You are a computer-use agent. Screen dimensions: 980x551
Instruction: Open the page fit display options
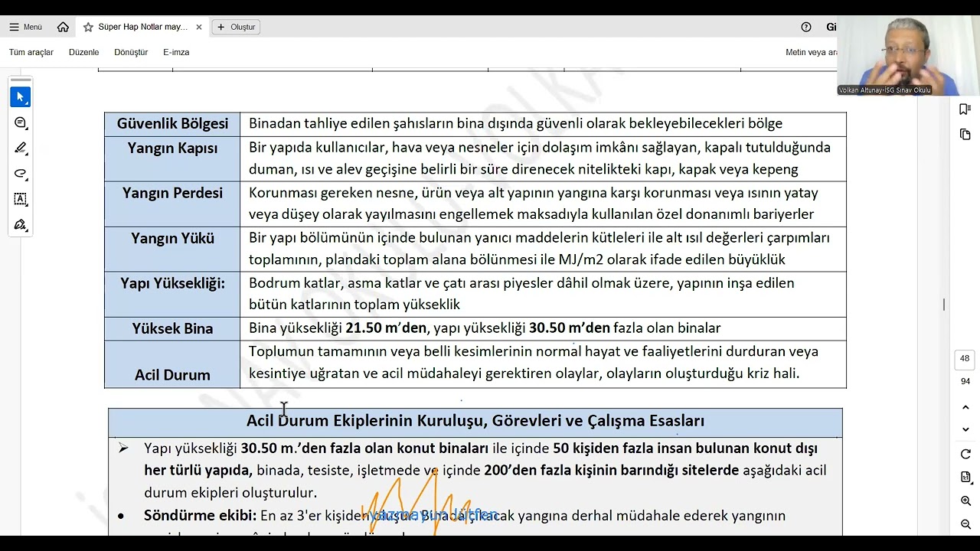point(965,478)
